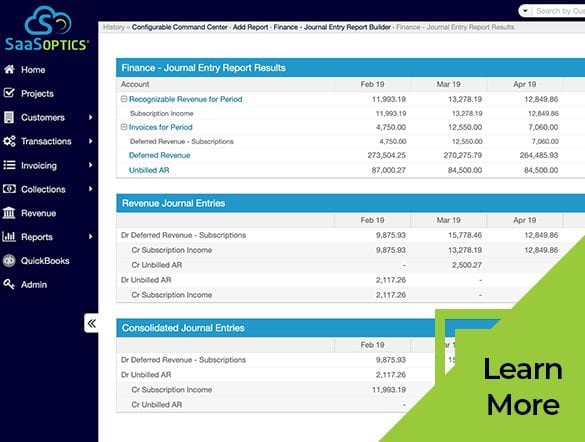
Task: Open QuickBooks integration icon
Action: click(9, 260)
